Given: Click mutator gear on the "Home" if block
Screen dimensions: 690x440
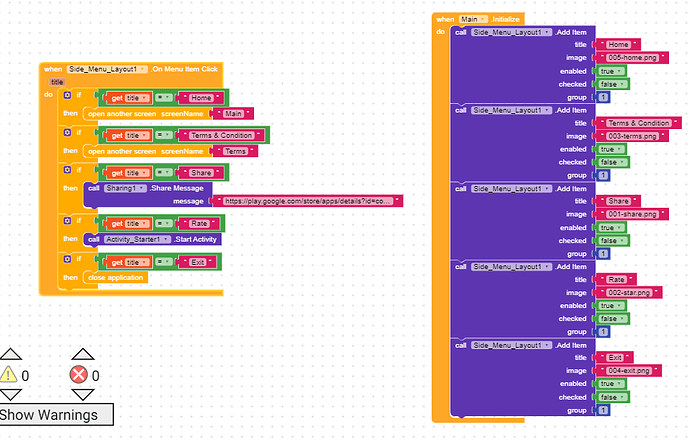Looking at the screenshot, I should [x=67, y=96].
